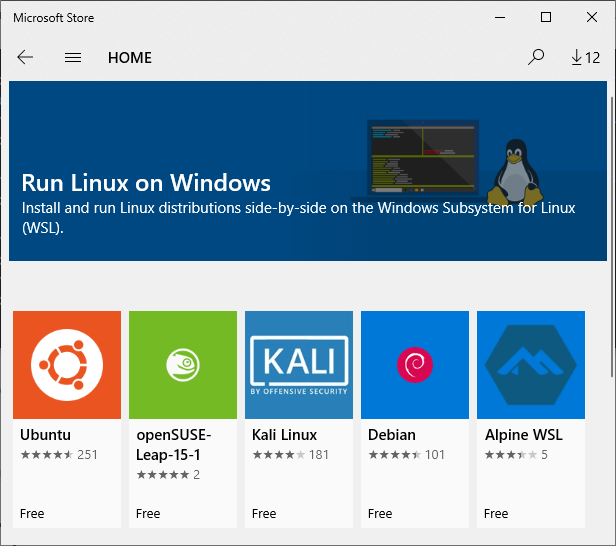Click the Ubuntu orange logo tile
Viewport: 616px width, 546px height.
(x=67, y=365)
